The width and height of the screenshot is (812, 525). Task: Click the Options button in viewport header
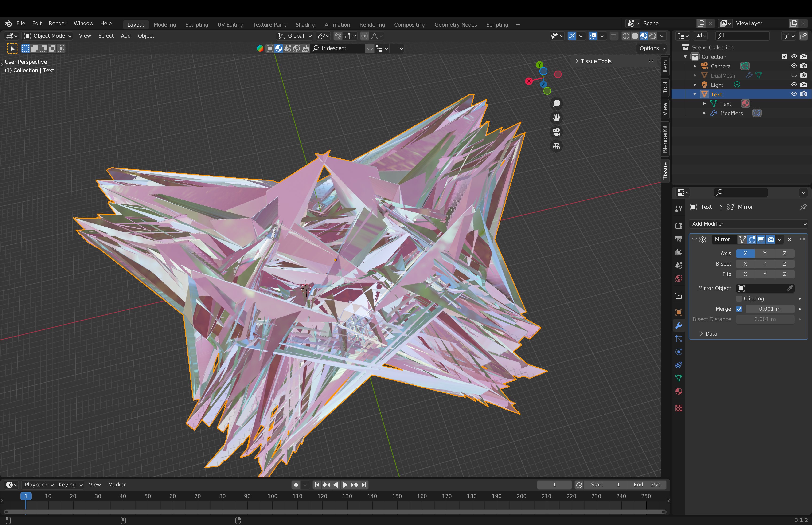tap(652, 48)
